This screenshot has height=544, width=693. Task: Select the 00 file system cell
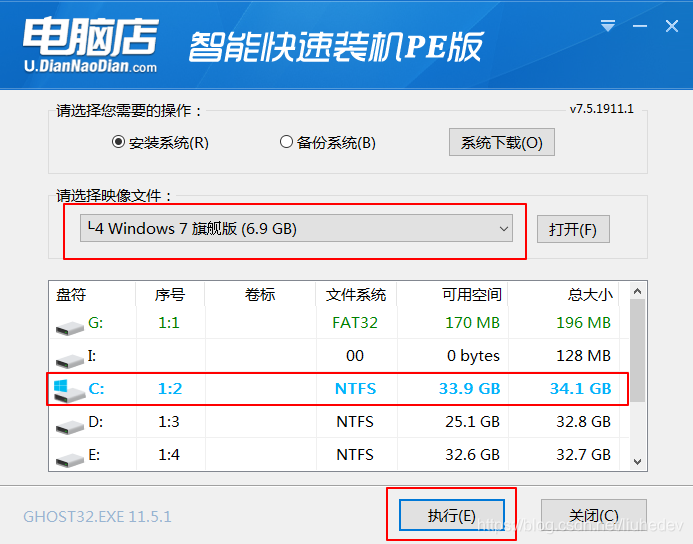(355, 355)
